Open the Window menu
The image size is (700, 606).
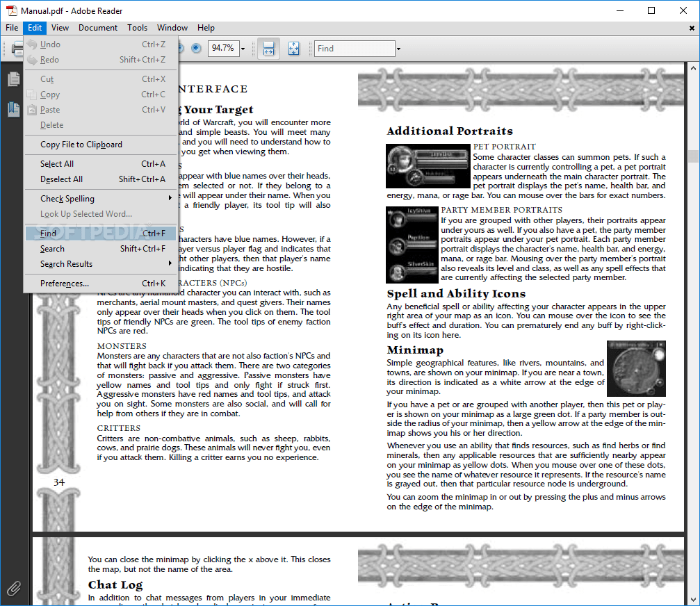[172, 28]
